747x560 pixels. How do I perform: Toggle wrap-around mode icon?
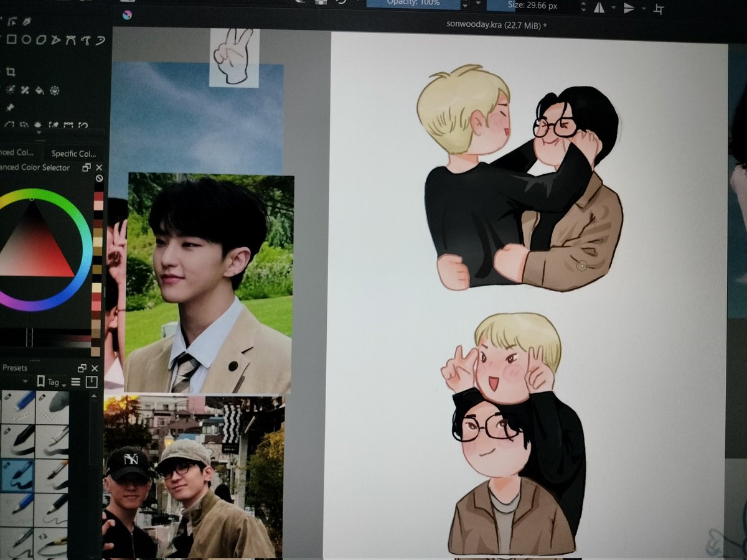pos(659,9)
